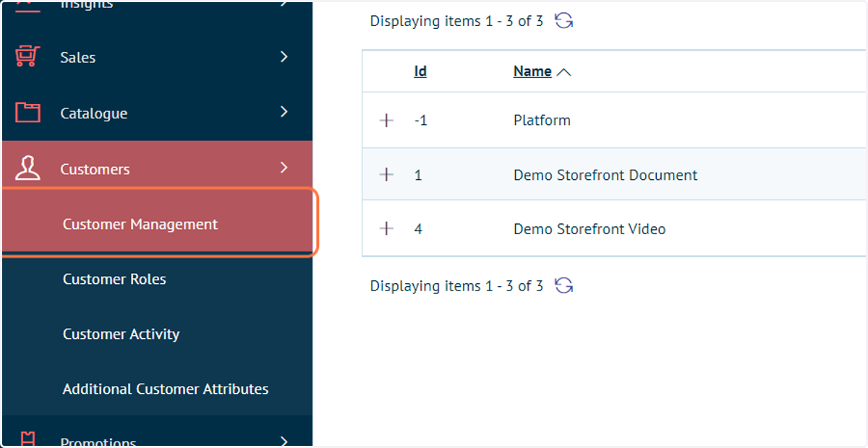Select the Customers menu label
Image resolution: width=868 pixels, height=448 pixels.
click(95, 169)
